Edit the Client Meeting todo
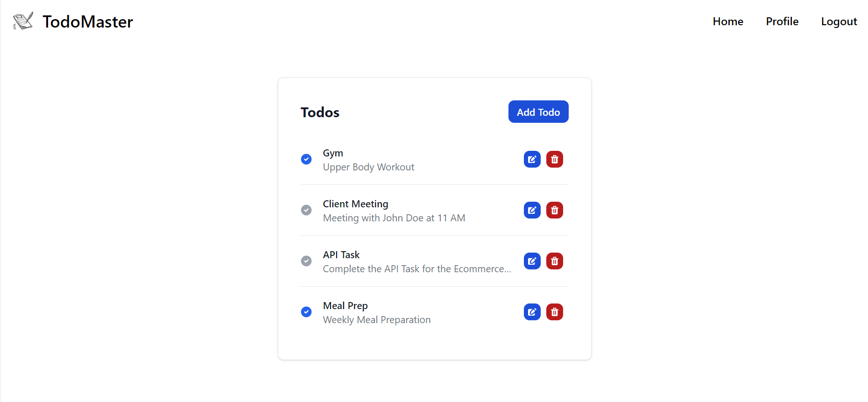The height and width of the screenshot is (402, 868). 532,210
